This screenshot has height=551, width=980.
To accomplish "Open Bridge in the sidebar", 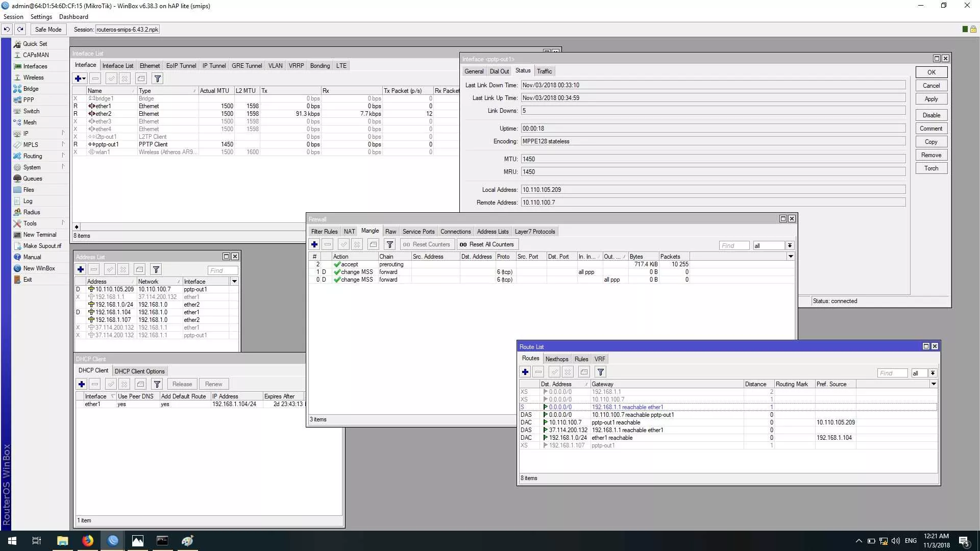I will pos(31,89).
